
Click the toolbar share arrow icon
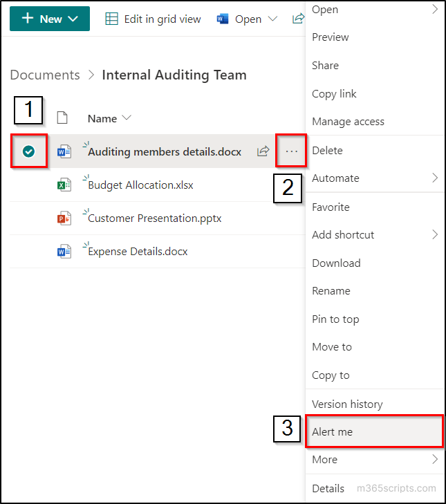point(298,19)
